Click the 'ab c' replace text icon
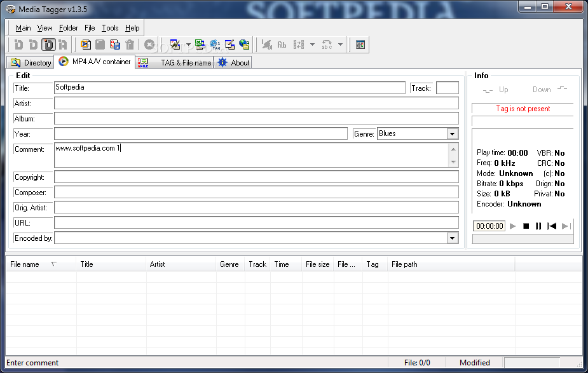This screenshot has height=373, width=588. click(327, 44)
